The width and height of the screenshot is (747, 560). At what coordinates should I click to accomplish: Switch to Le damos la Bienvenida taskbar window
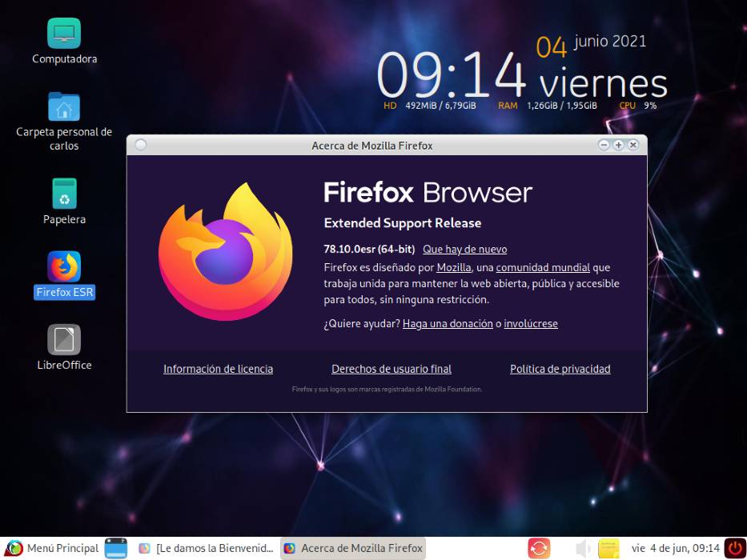point(206,548)
